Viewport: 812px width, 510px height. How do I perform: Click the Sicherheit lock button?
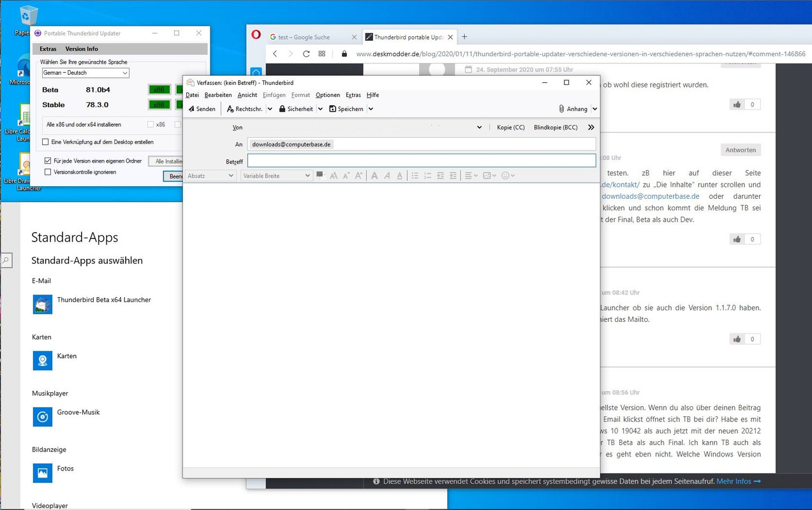296,109
